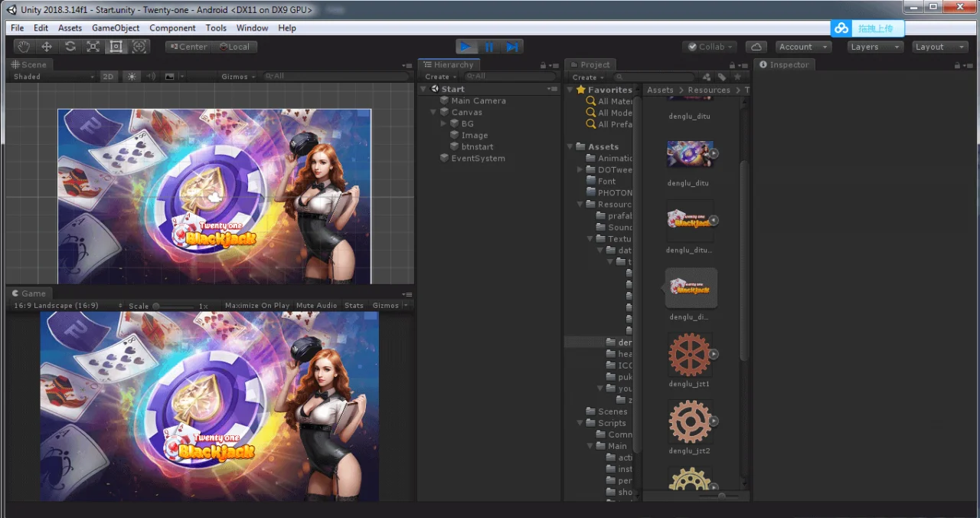The width and height of the screenshot is (980, 518).
Task: Select the Rotate tool
Action: pyautogui.click(x=70, y=47)
